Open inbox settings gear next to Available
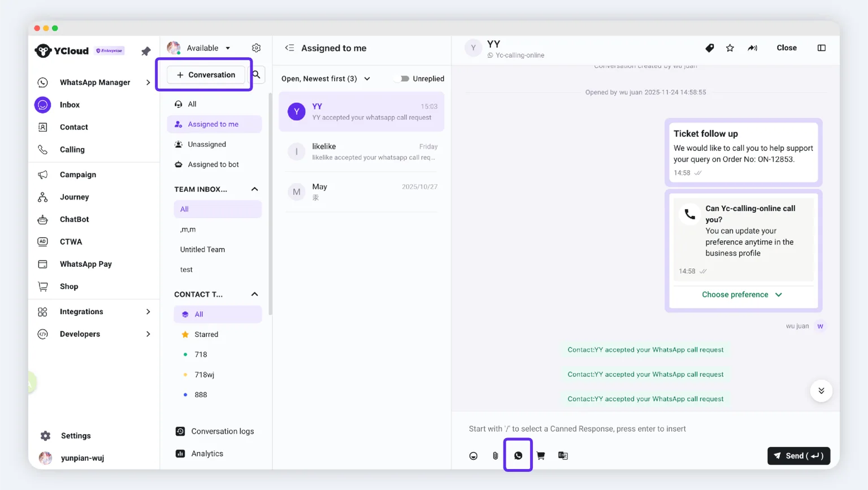Viewport: 868px width, 490px height. coord(257,48)
